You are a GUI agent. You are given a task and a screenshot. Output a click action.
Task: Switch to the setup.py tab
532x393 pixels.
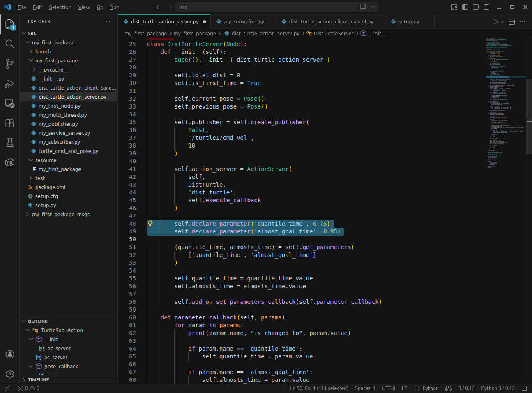[409, 22]
